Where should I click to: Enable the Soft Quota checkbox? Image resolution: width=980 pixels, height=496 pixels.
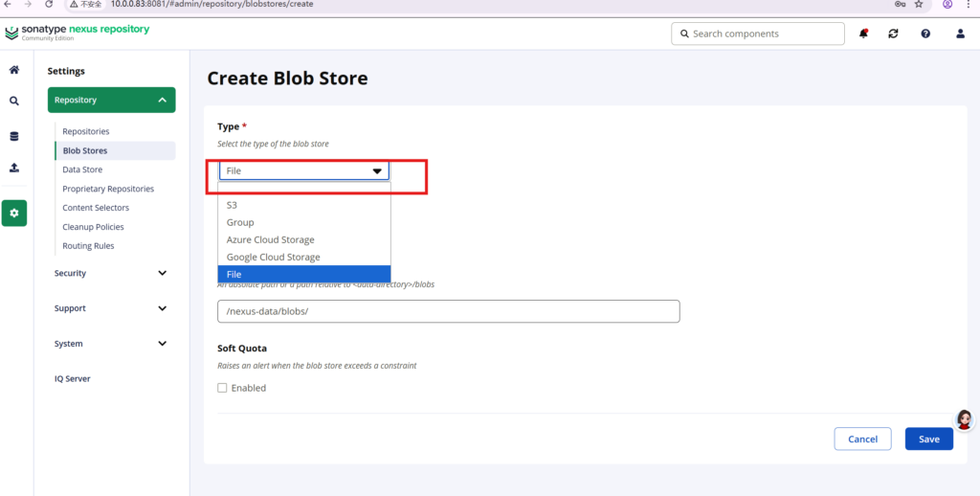pyautogui.click(x=222, y=388)
